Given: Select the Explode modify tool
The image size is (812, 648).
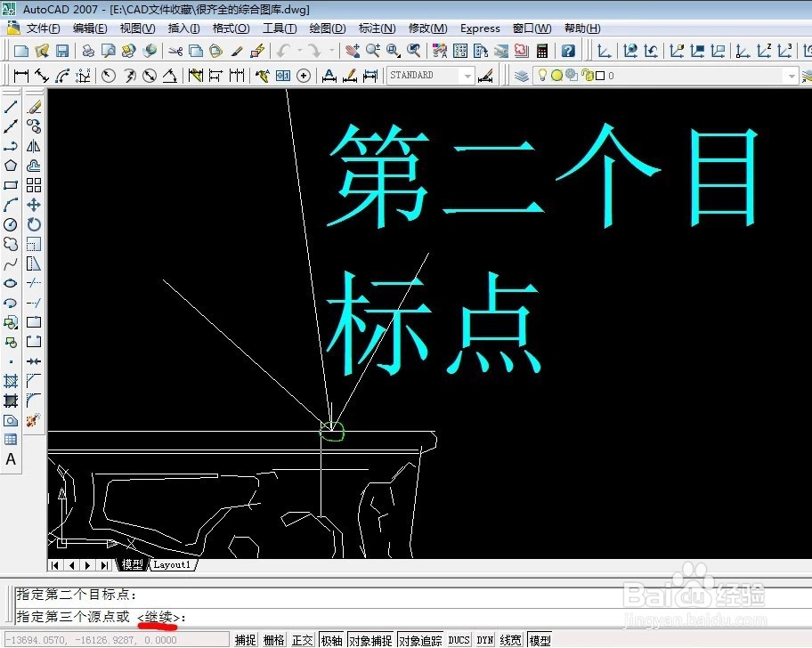Looking at the screenshot, I should pos(34,420).
